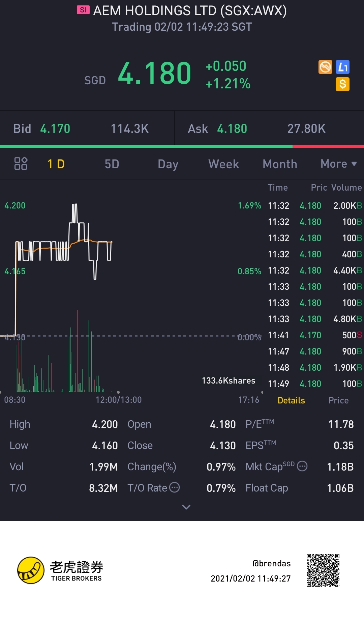Image resolution: width=364 pixels, height=620 pixels.
Task: Tap the 2021/02/02 11:49:27 timestamp
Action: click(251, 579)
